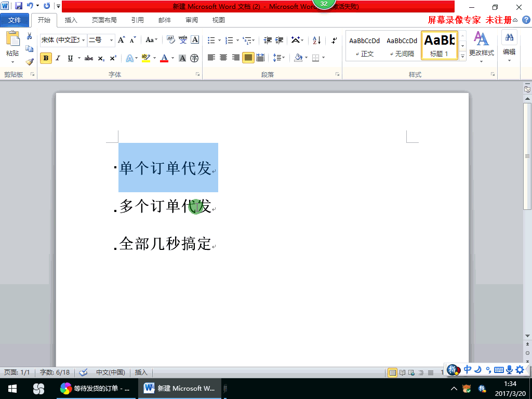Viewport: 532px width, 399px height.
Task: Click the Grow Font icon
Action: coord(122,40)
